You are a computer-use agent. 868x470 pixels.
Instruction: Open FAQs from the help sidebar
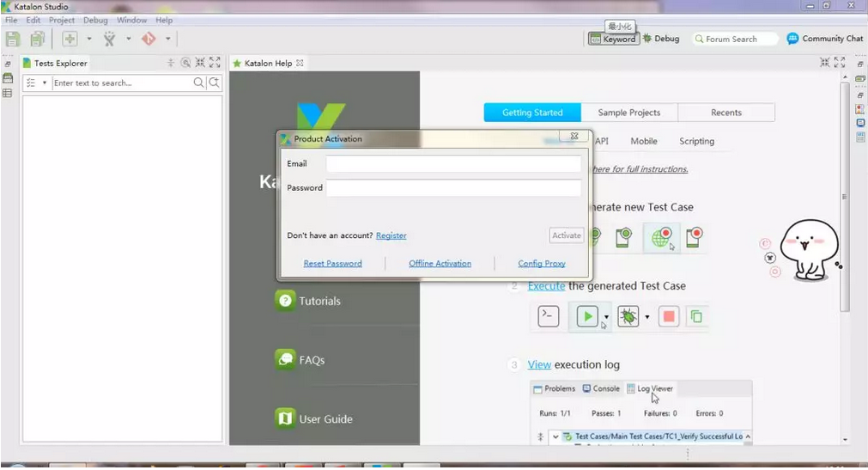[x=300, y=360]
